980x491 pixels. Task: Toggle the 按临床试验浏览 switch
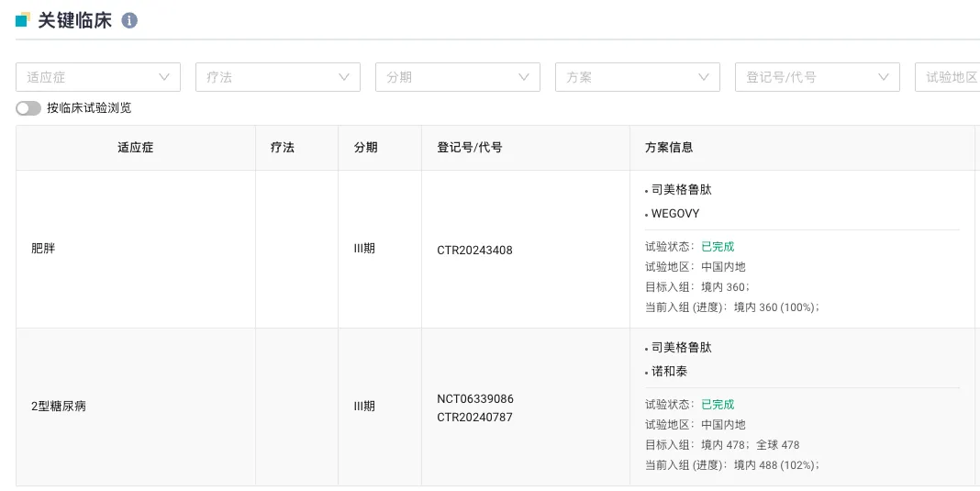(28, 108)
